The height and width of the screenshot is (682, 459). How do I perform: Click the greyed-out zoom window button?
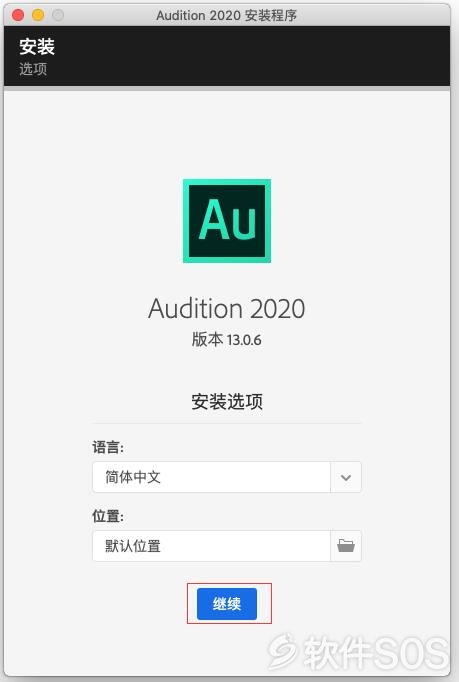click(x=58, y=15)
